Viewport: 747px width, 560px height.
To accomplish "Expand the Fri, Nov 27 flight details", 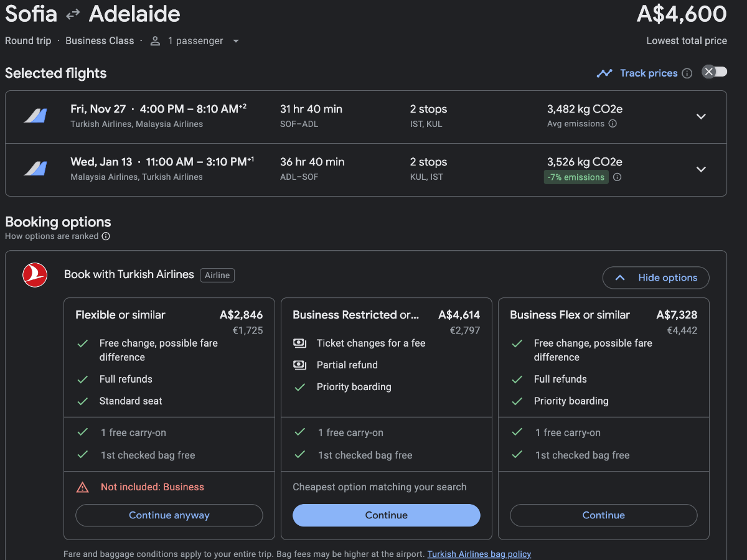I will point(701,117).
